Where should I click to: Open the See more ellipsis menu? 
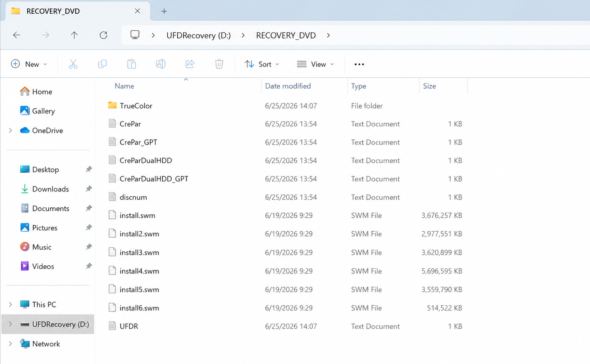coord(359,64)
